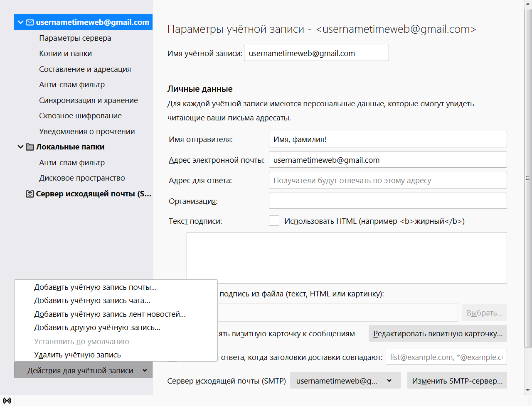Focus the Организация text field

(x=387, y=201)
